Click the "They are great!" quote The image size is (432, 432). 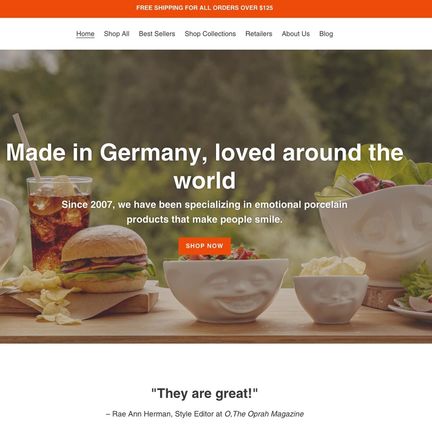[x=204, y=394]
